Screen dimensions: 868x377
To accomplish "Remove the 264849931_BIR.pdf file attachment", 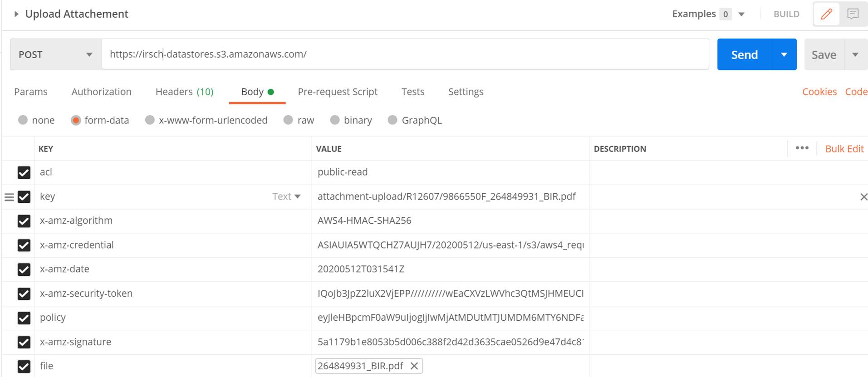I will click(414, 366).
